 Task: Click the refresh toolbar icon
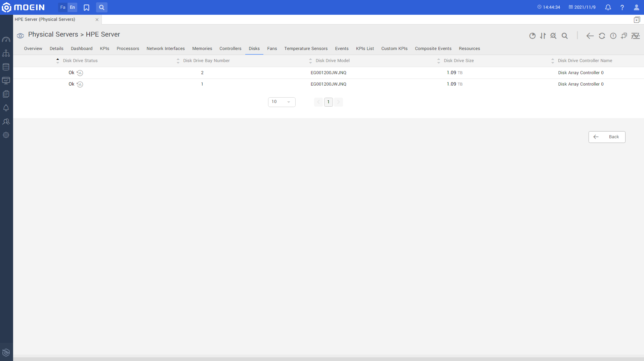[x=602, y=36]
